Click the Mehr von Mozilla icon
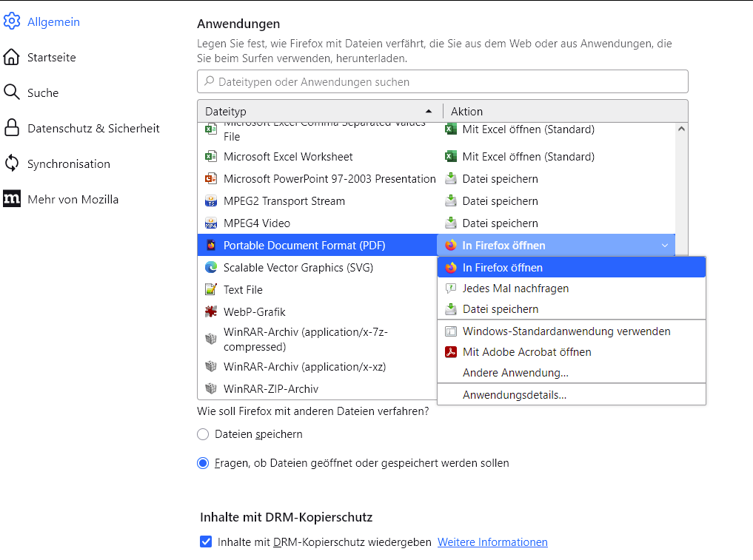753x560 pixels. click(12, 199)
